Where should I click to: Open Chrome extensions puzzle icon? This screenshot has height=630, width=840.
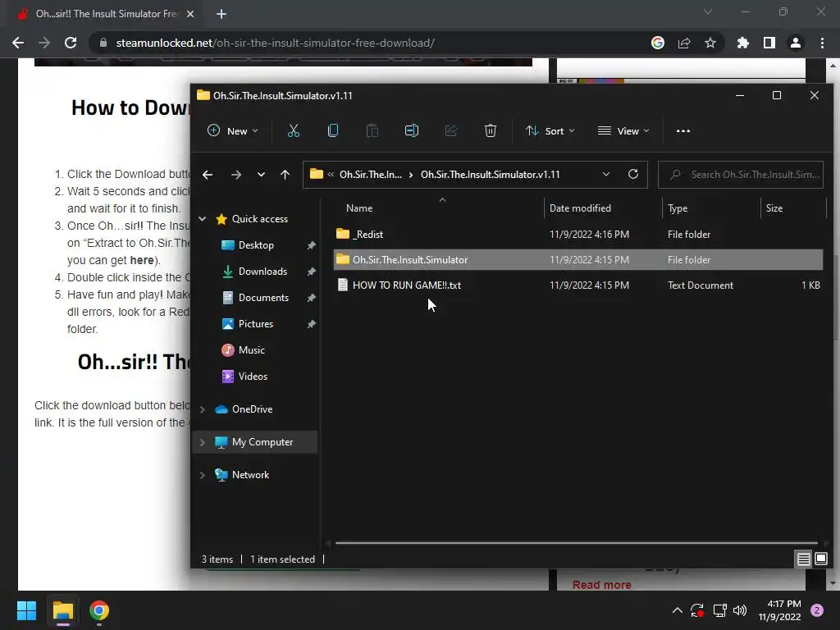coord(742,43)
